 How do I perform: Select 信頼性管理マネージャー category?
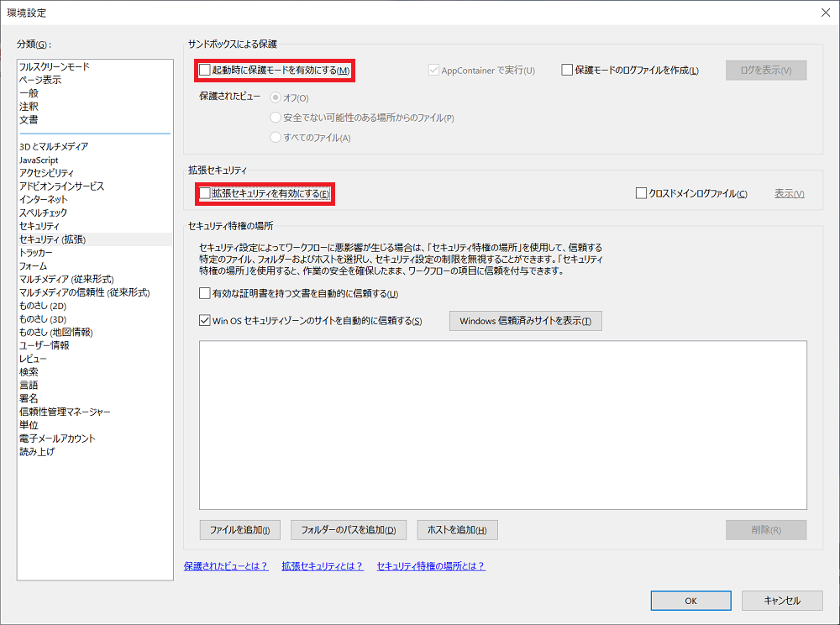click(65, 412)
